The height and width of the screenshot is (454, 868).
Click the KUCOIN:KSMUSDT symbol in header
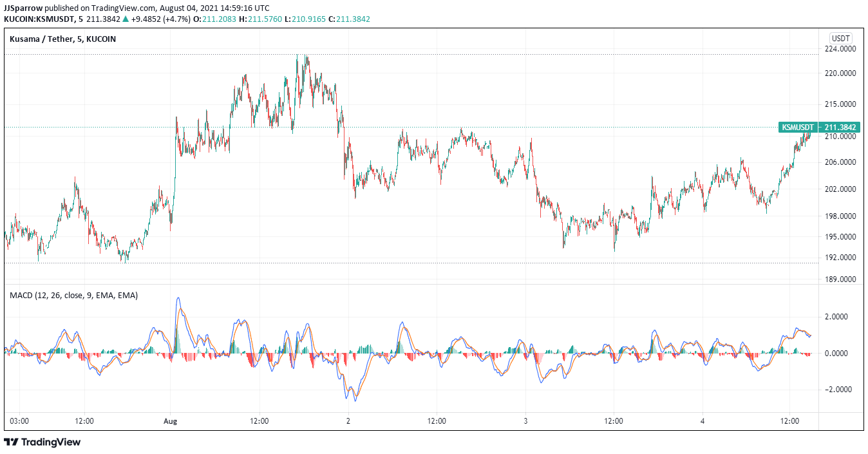tap(40, 19)
